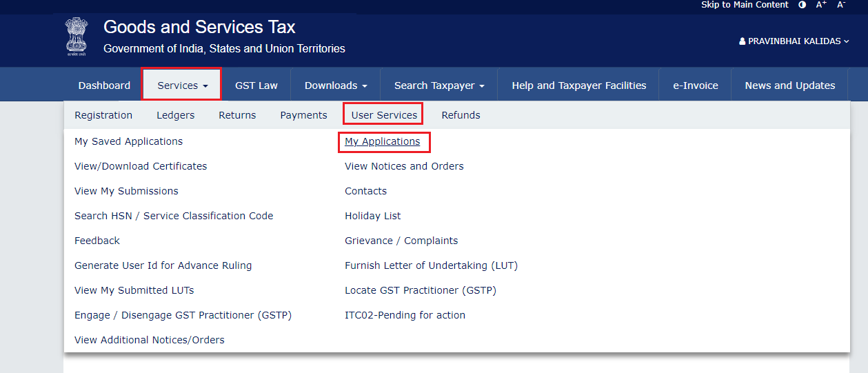The width and height of the screenshot is (868, 373).
Task: Go to the Dashboard tab
Action: pos(104,85)
